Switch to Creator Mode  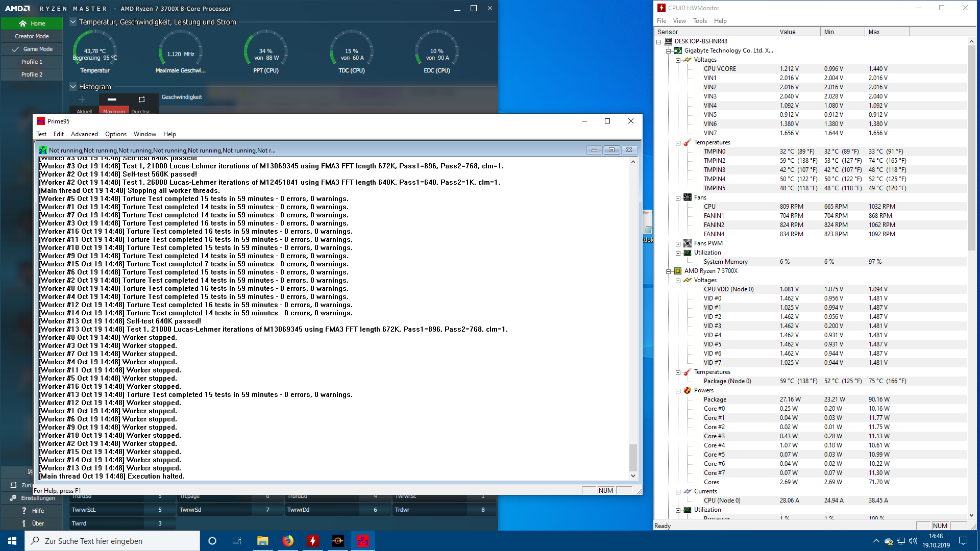point(32,36)
